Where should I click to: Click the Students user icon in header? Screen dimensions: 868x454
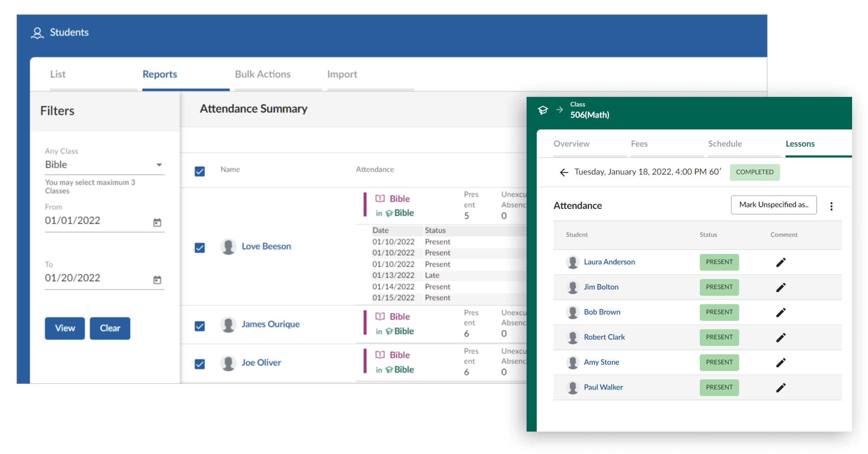tap(37, 33)
